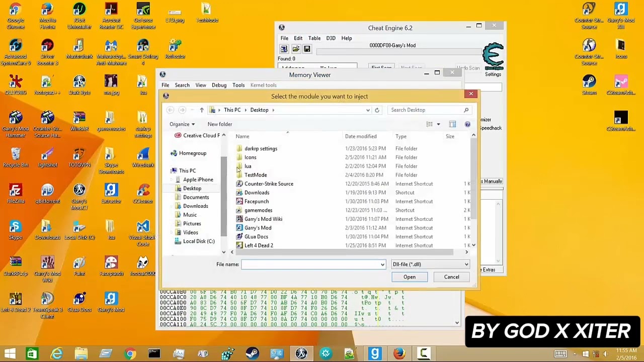This screenshot has width=644, height=362.
Task: Open the help icon in the file dialog
Action: pos(467,124)
